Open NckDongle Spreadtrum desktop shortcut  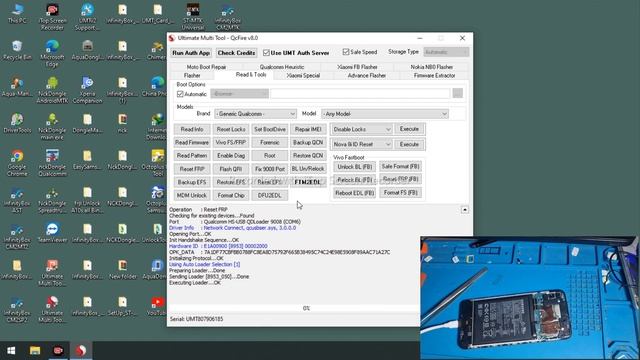point(52,200)
